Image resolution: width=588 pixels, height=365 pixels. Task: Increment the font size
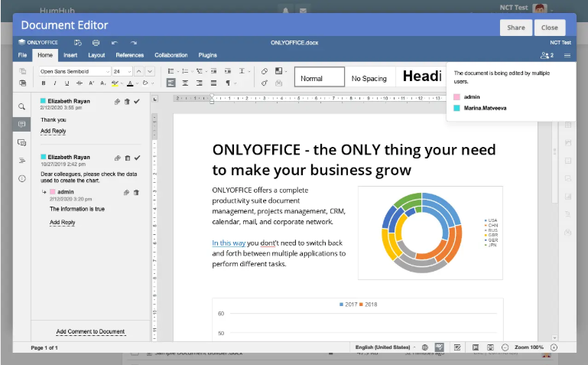click(x=138, y=71)
